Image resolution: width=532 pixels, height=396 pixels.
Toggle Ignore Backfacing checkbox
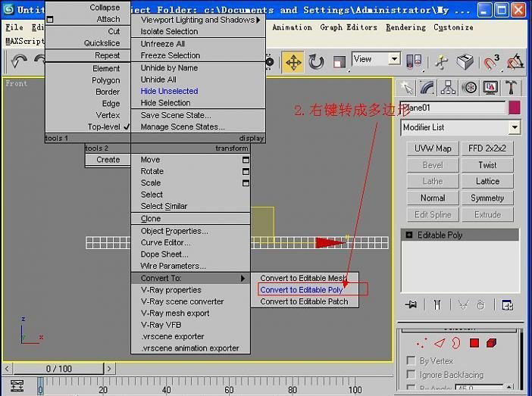411,375
